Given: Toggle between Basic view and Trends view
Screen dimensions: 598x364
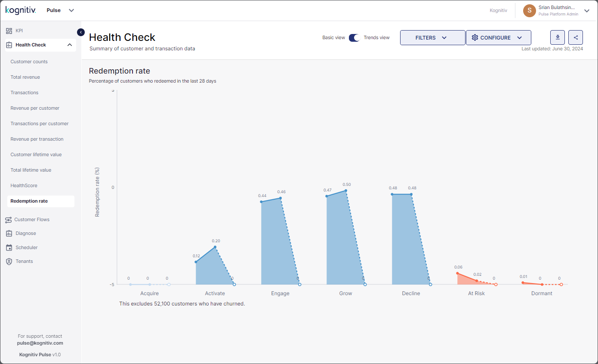Looking at the screenshot, I should click(354, 37).
